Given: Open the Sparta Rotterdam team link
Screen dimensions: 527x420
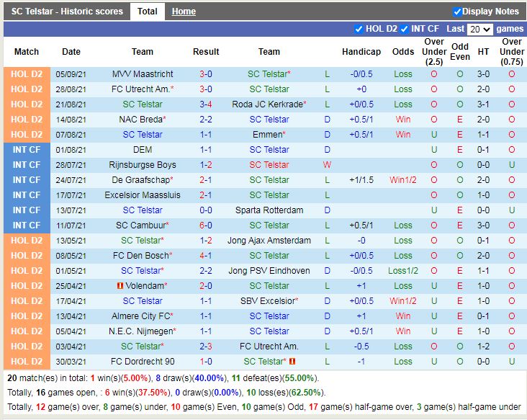Looking at the screenshot, I should pyautogui.click(x=269, y=210).
